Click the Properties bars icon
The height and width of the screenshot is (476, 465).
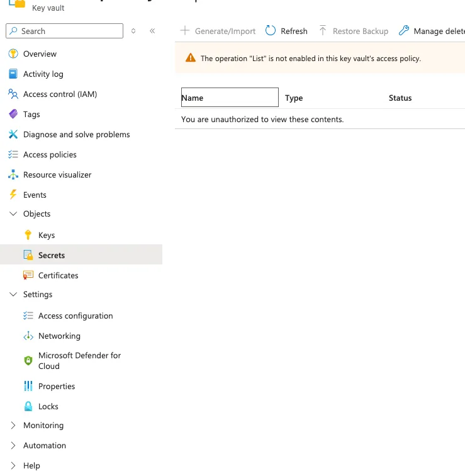click(x=28, y=386)
